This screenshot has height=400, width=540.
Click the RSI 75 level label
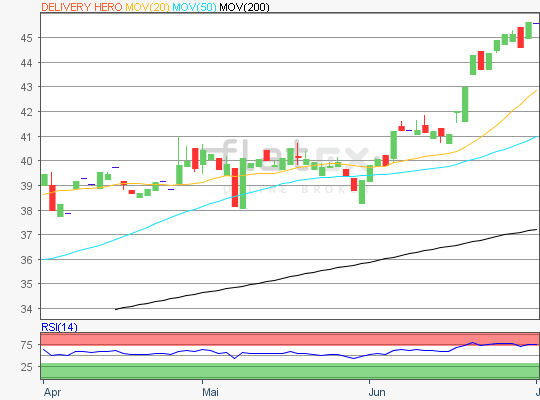[27, 345]
